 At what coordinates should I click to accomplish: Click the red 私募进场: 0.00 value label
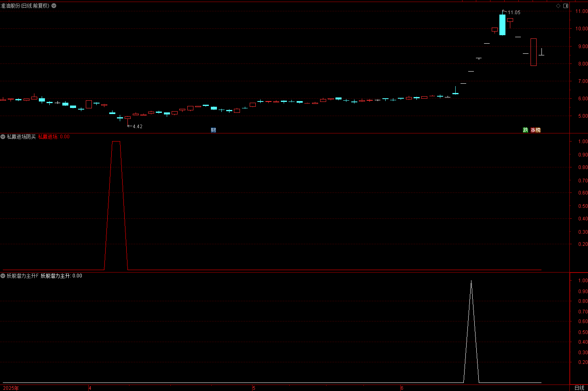54,137
